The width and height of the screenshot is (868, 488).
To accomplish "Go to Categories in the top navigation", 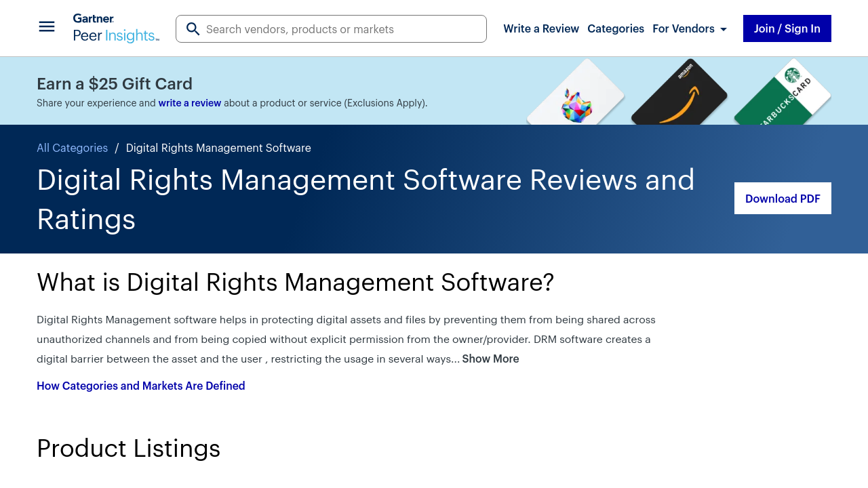I will pyautogui.click(x=615, y=28).
